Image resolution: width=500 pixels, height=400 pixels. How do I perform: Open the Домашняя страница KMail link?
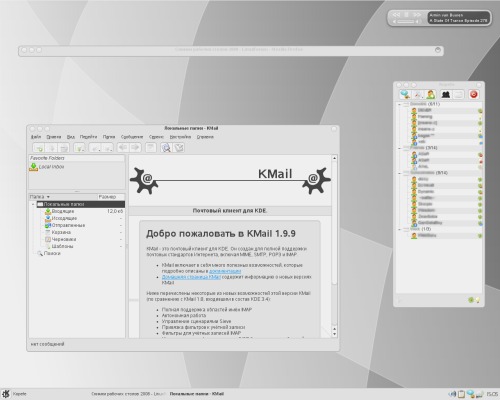(191, 277)
